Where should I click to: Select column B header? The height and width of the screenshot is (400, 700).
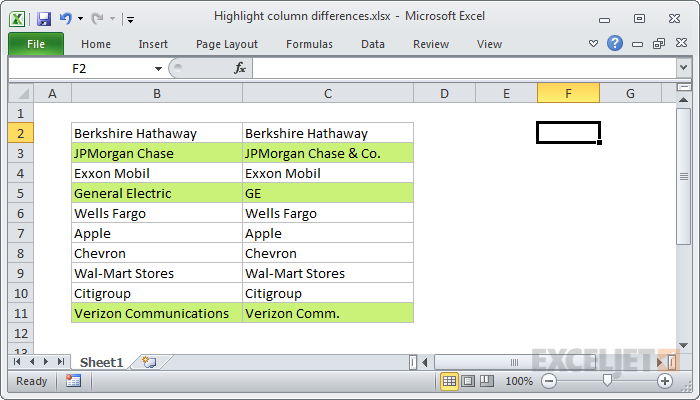point(157,93)
